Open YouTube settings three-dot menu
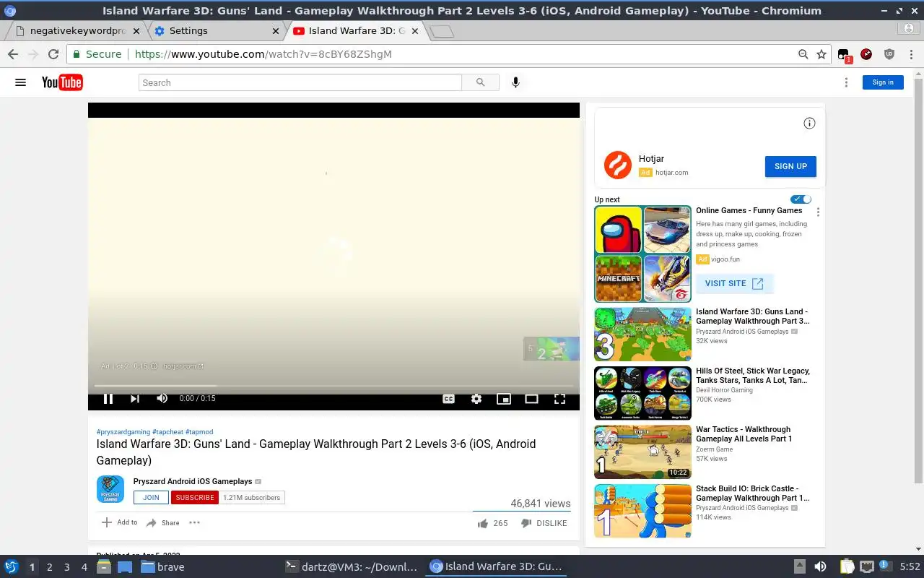The image size is (924, 578). click(x=846, y=82)
